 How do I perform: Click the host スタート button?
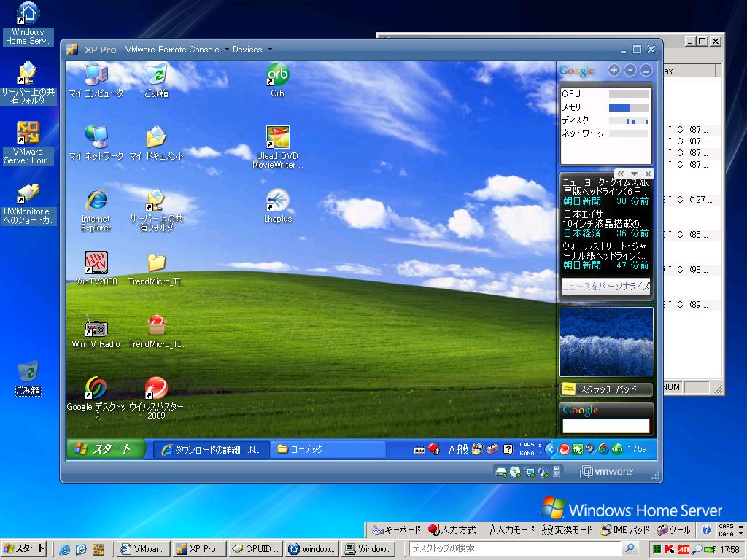[x=24, y=548]
